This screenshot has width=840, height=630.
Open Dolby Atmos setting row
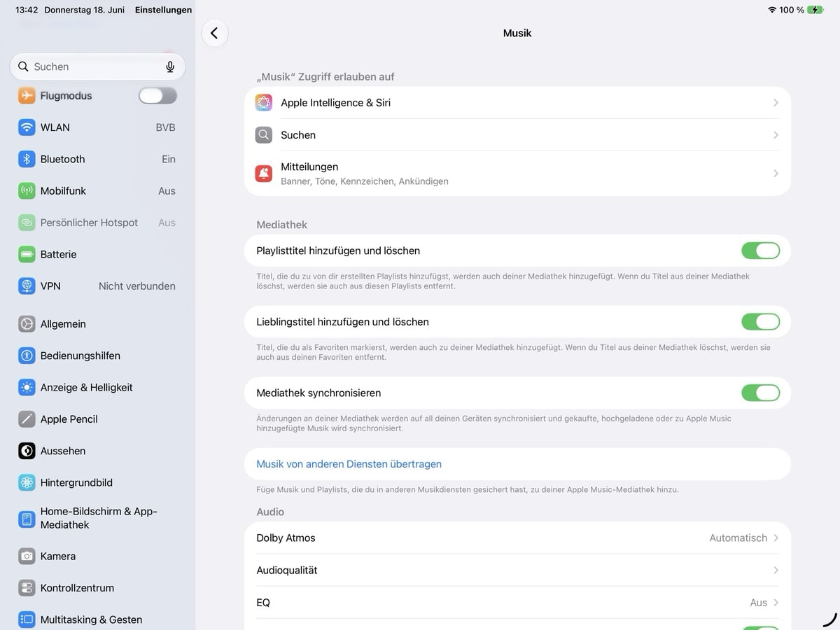[517, 538]
